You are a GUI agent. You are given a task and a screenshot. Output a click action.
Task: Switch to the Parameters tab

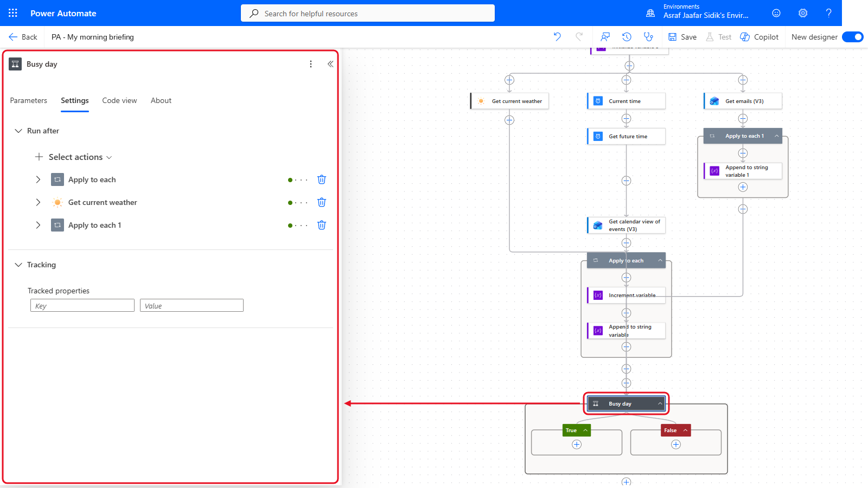[x=29, y=101]
